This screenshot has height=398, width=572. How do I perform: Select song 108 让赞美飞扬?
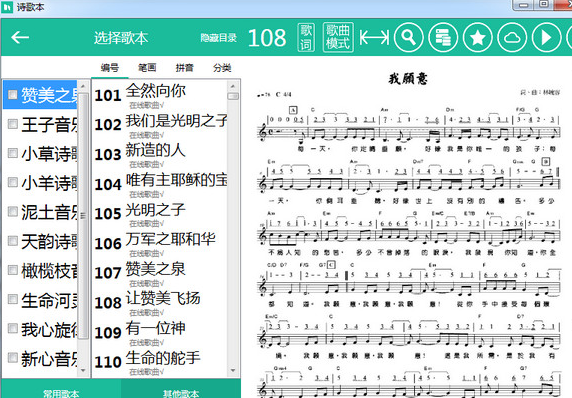pyautogui.click(x=159, y=303)
